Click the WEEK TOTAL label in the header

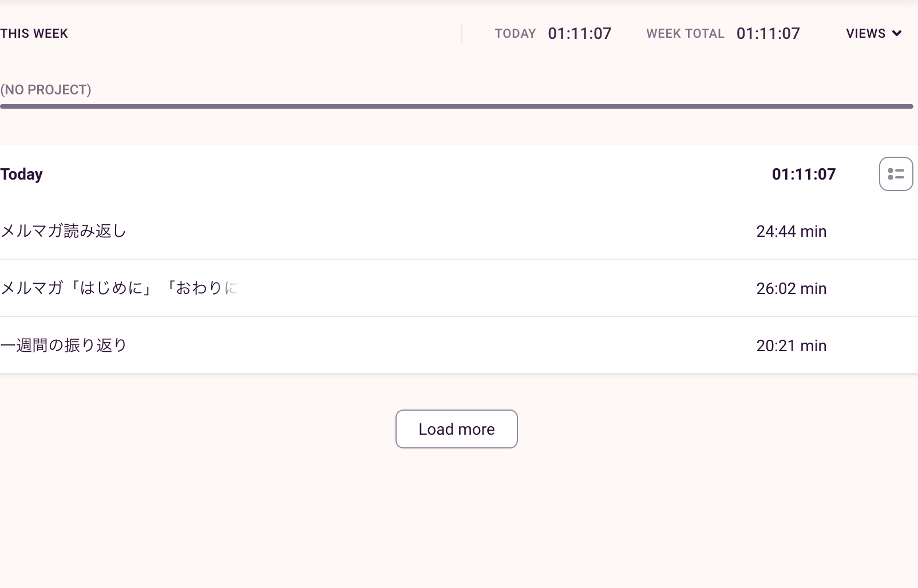(x=684, y=33)
